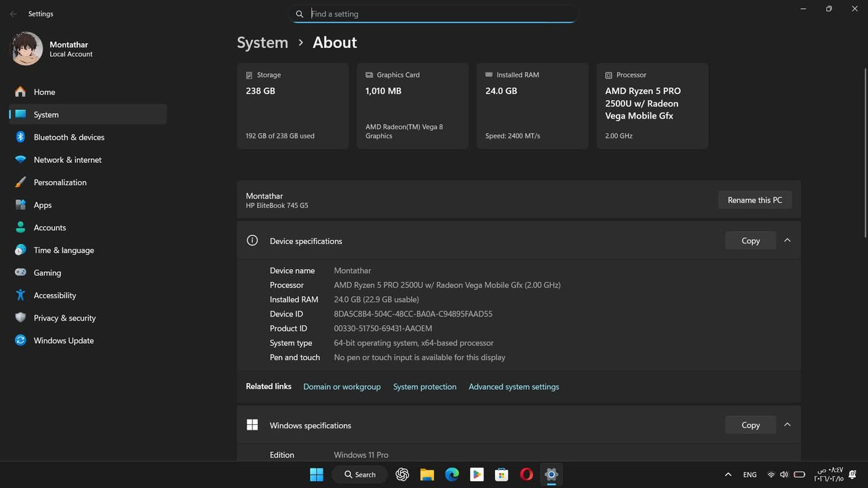Click the Bluetooth & devices icon in sidebar

20,137
